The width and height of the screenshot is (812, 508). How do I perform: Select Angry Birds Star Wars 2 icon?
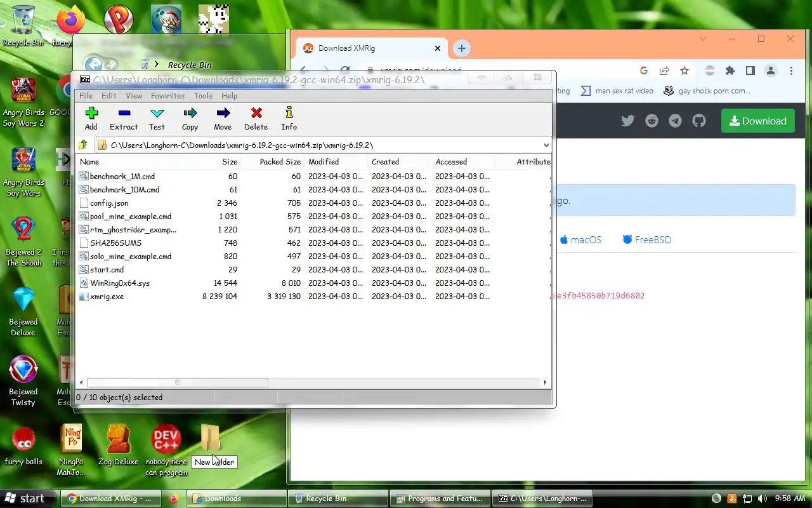[23, 102]
